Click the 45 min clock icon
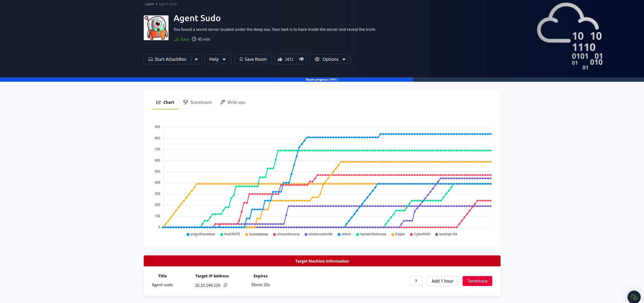Viewport: 644px width, 303px height. [x=194, y=39]
